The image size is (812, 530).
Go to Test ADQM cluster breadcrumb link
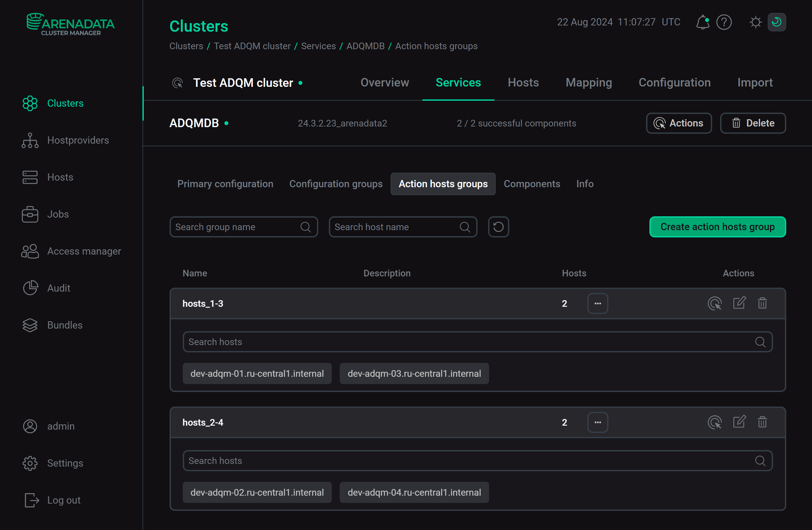pyautogui.click(x=252, y=46)
